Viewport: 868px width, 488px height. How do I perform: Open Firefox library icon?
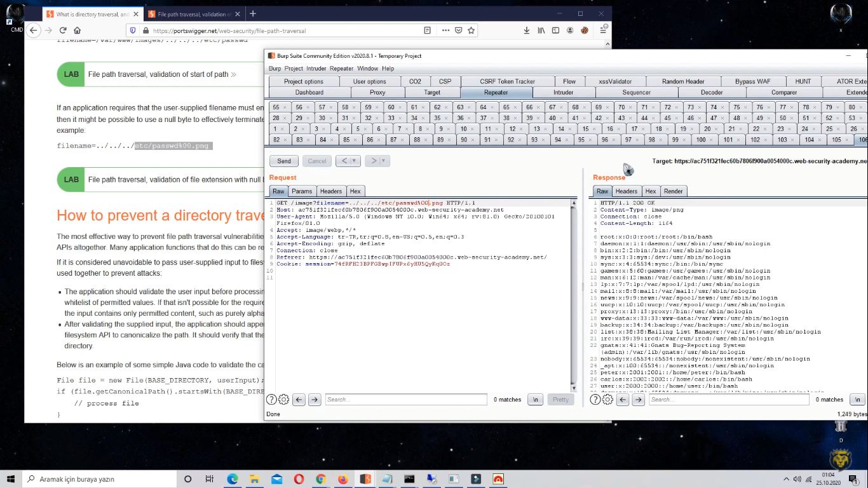tap(541, 30)
